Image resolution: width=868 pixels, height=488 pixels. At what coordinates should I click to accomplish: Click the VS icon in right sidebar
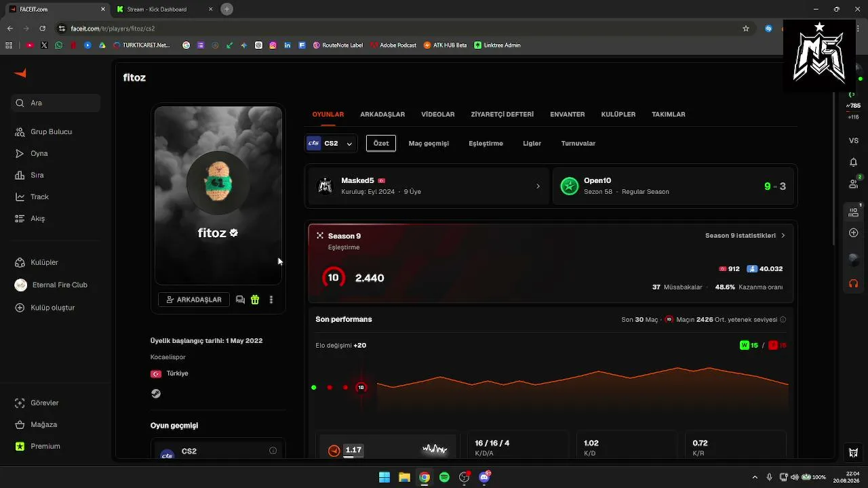tap(854, 140)
